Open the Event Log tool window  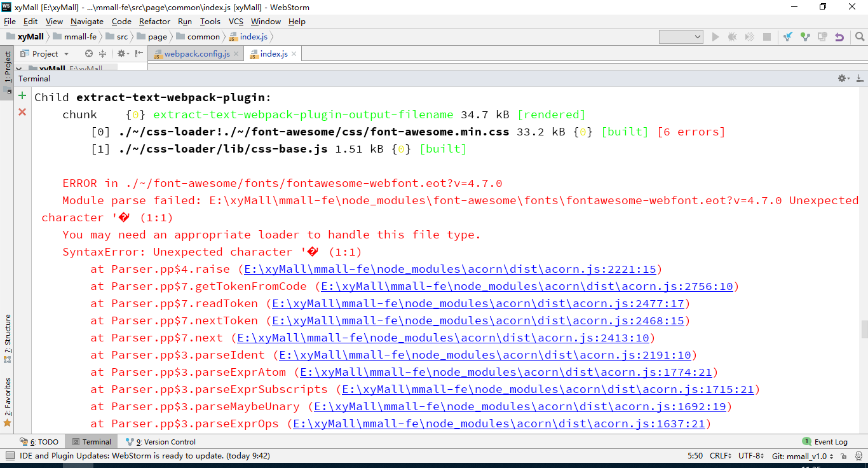(x=825, y=442)
